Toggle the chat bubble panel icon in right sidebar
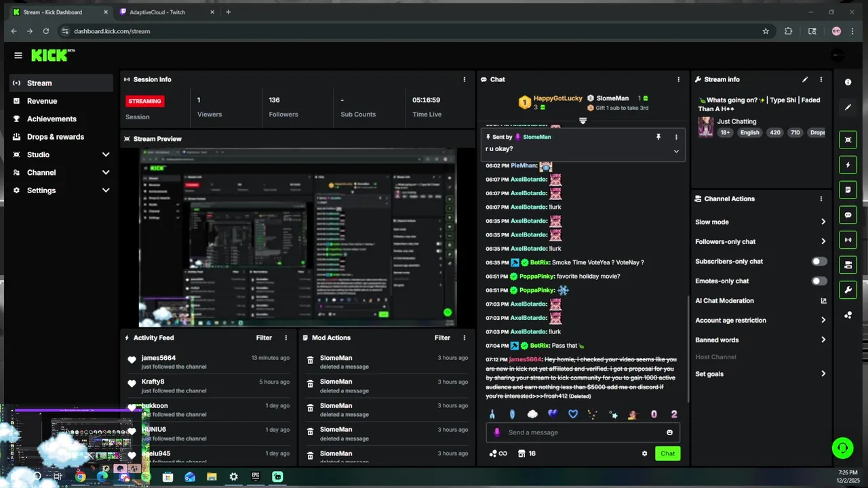868x488 pixels. point(848,215)
